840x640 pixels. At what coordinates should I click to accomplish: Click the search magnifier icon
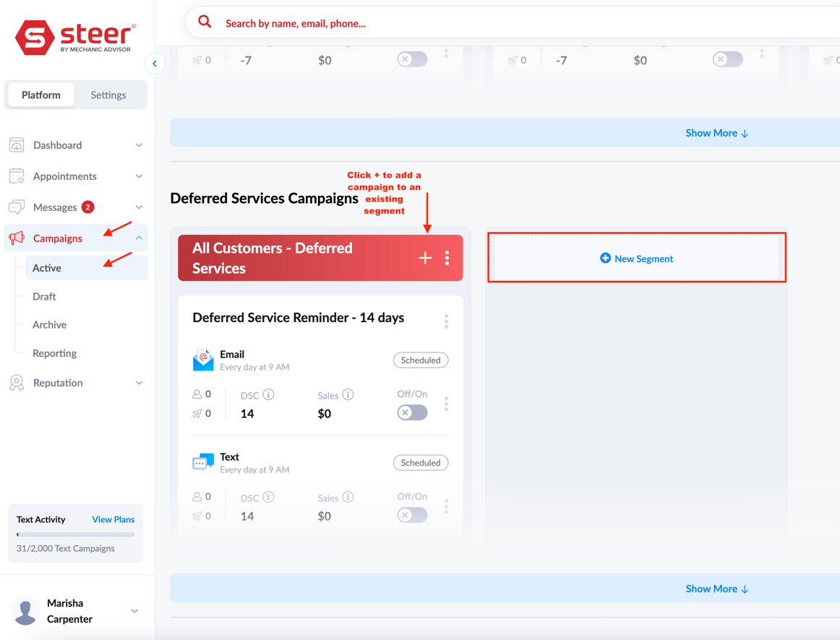(x=205, y=22)
